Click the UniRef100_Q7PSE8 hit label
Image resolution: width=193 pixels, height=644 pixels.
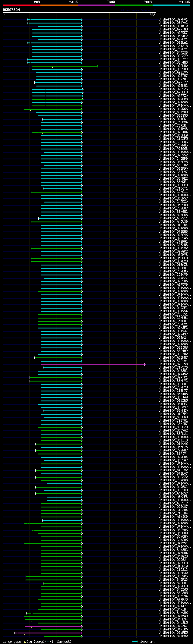click(173, 563)
